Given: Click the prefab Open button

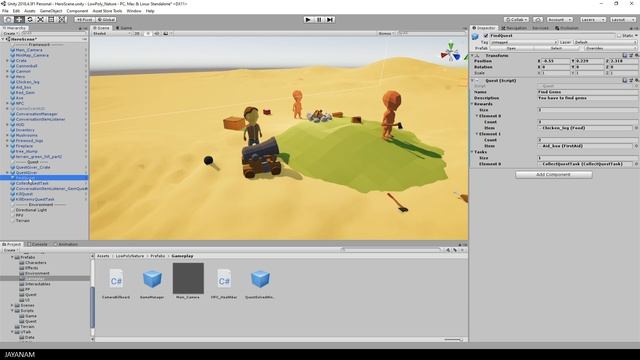Looking at the screenshot, I should pos(511,48).
